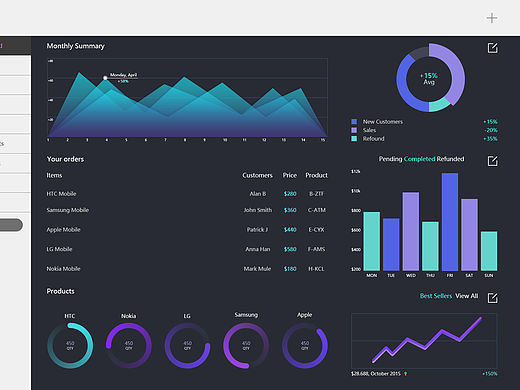The image size is (520, 390).
Task: Click the +150% growth value
Action: [490, 374]
